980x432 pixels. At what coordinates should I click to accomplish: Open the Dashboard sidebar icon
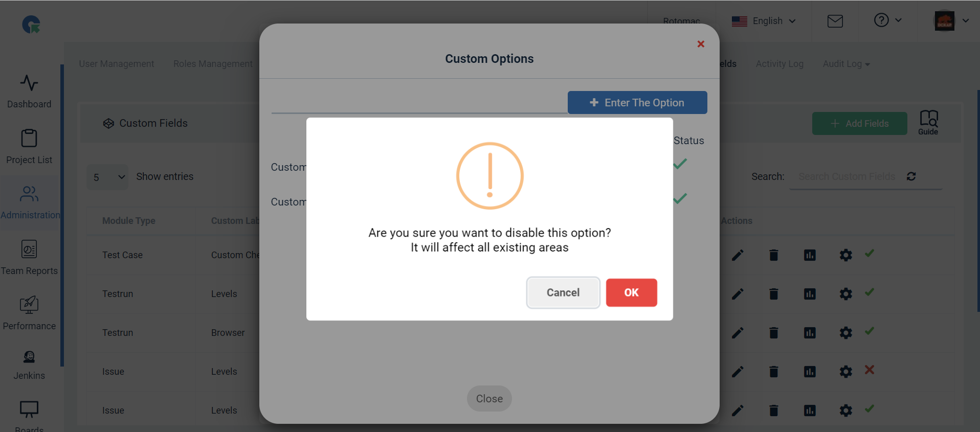click(x=29, y=83)
